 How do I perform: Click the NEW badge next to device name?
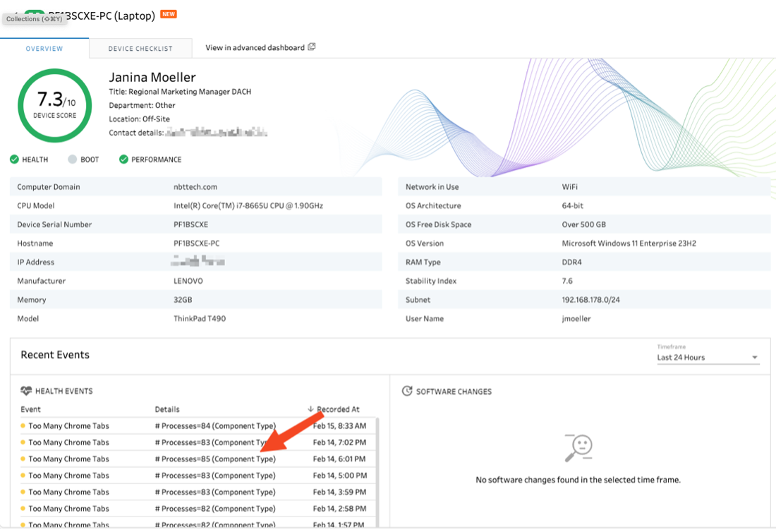169,14
